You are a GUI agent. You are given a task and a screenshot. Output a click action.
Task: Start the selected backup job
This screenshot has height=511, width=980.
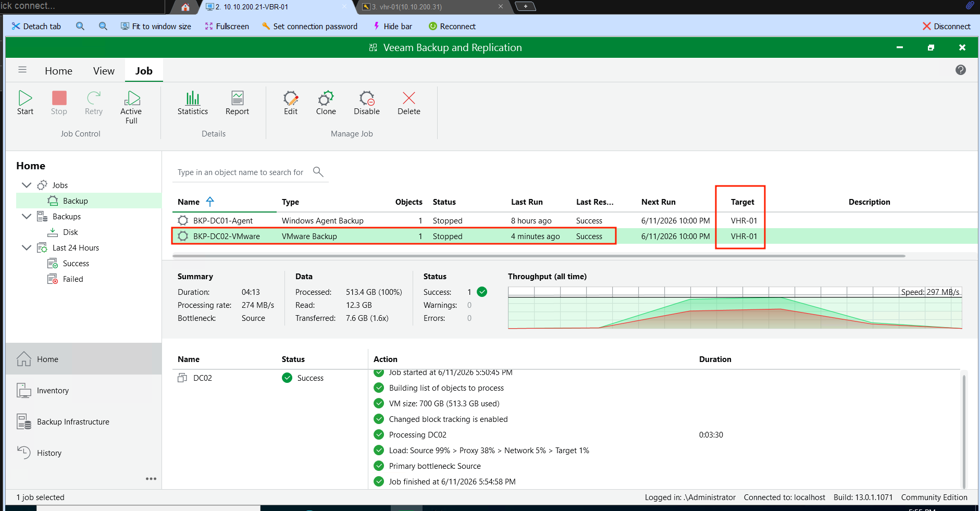point(25,103)
